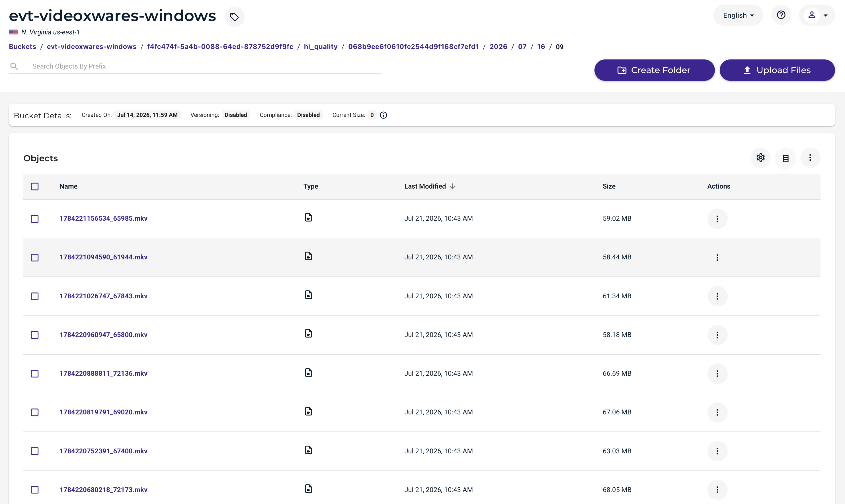The width and height of the screenshot is (845, 504).
Task: Open file 1784220960947_65800.mkv
Action: 103,334
